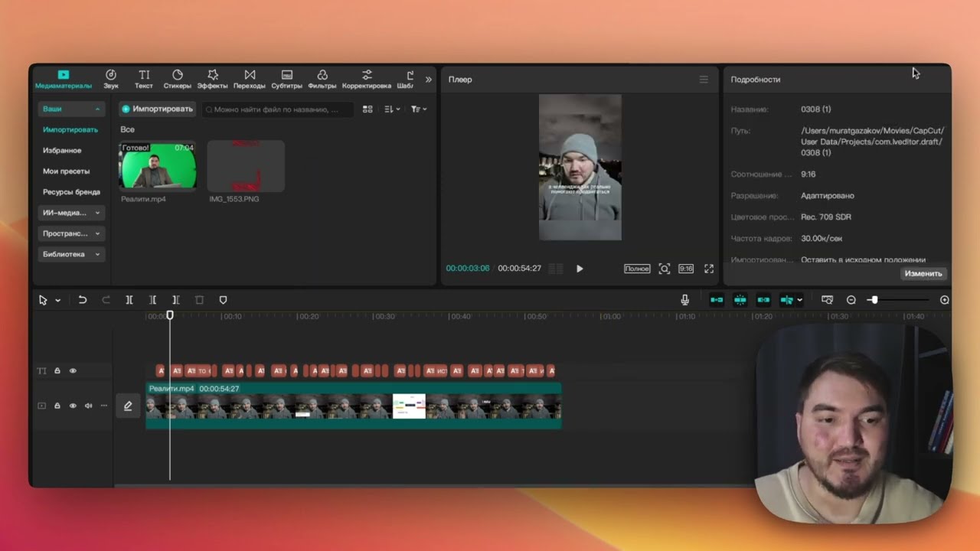The width and height of the screenshot is (980, 551).
Task: Delete left of playhead tool
Action: [x=153, y=300]
